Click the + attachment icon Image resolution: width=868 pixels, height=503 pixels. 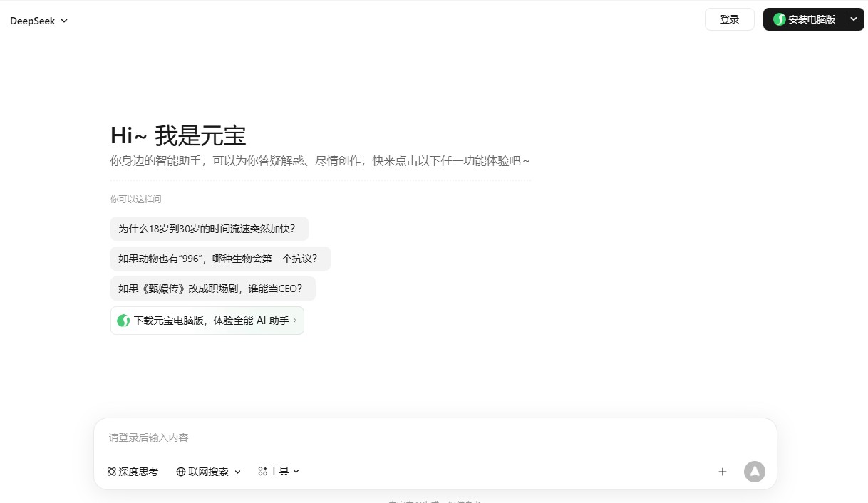(722, 471)
